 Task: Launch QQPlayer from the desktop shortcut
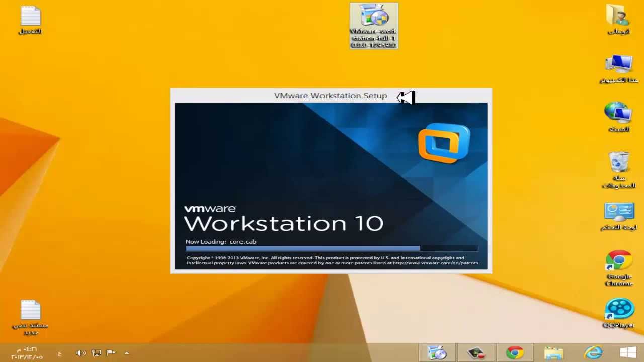pyautogui.click(x=619, y=314)
